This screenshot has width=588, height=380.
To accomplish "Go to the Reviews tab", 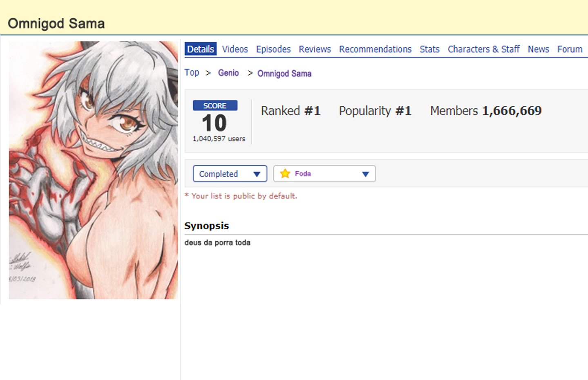I will click(x=315, y=49).
